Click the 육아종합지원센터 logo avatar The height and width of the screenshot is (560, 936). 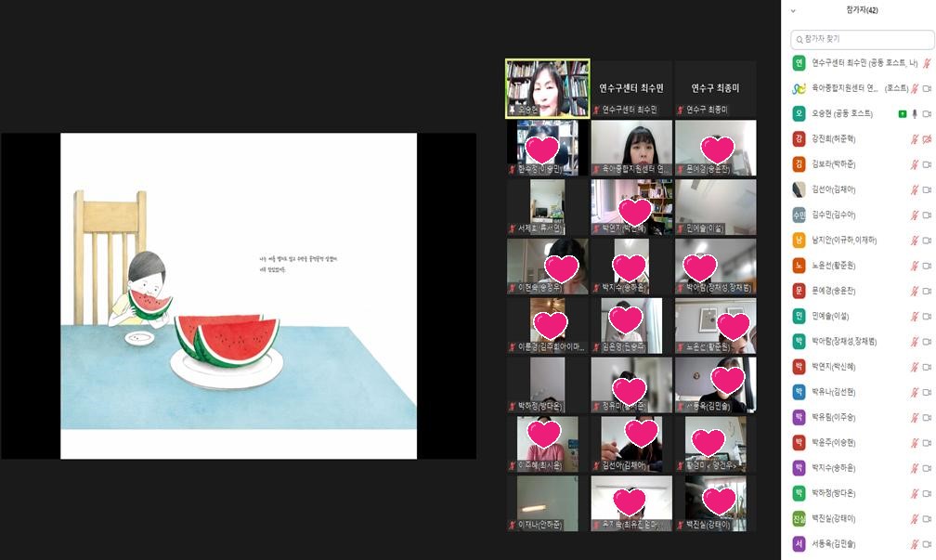click(x=799, y=88)
